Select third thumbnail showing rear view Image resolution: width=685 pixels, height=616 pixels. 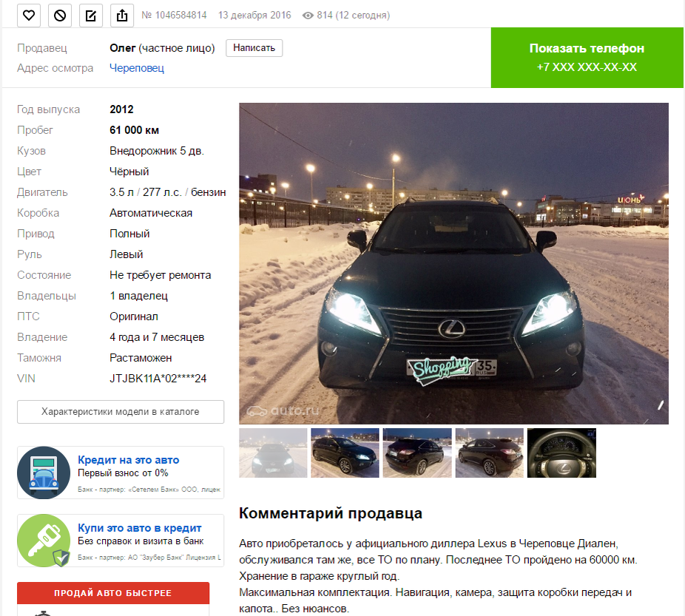tap(417, 453)
